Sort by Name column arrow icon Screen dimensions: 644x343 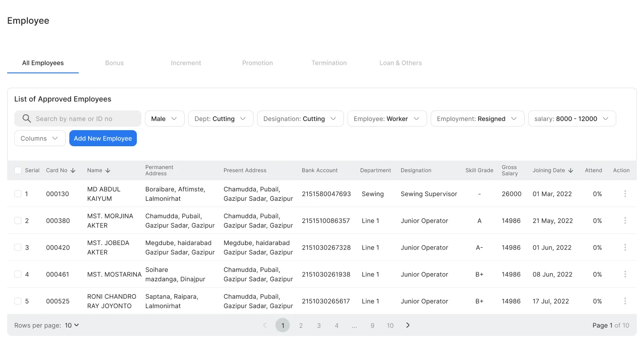tap(108, 170)
